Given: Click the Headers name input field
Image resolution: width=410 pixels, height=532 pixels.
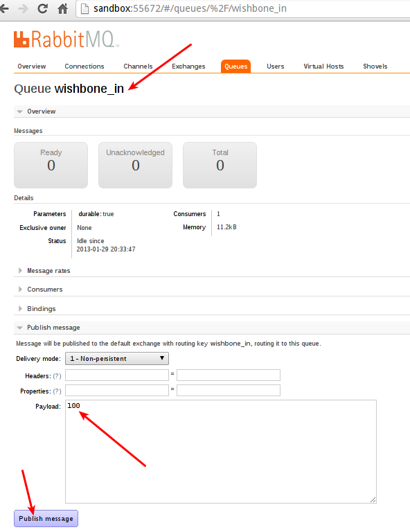Looking at the screenshot, I should [x=117, y=375].
